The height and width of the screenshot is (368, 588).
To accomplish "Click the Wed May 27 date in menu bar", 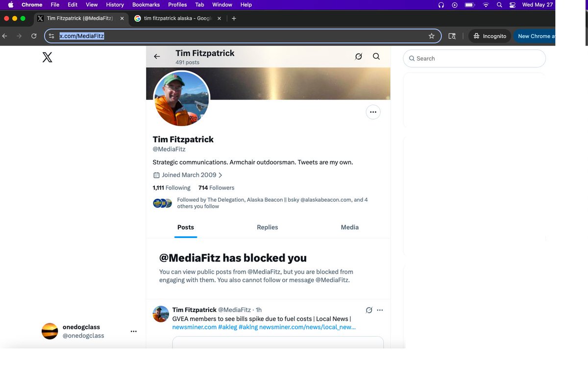I will click(538, 4).
